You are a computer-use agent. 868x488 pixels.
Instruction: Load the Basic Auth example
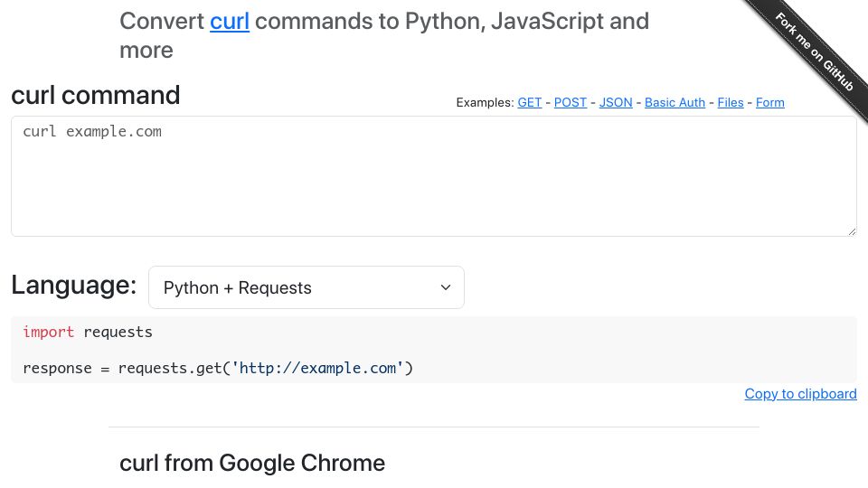click(x=675, y=102)
